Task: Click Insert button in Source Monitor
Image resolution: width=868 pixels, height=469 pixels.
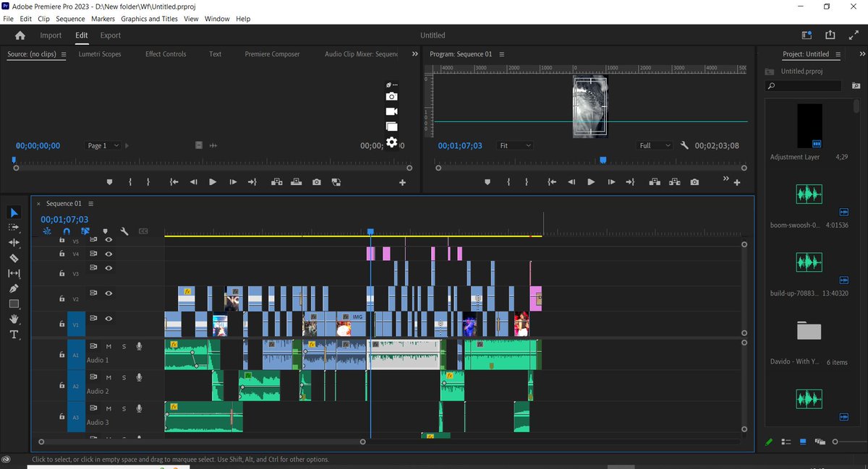Action: tap(276, 182)
